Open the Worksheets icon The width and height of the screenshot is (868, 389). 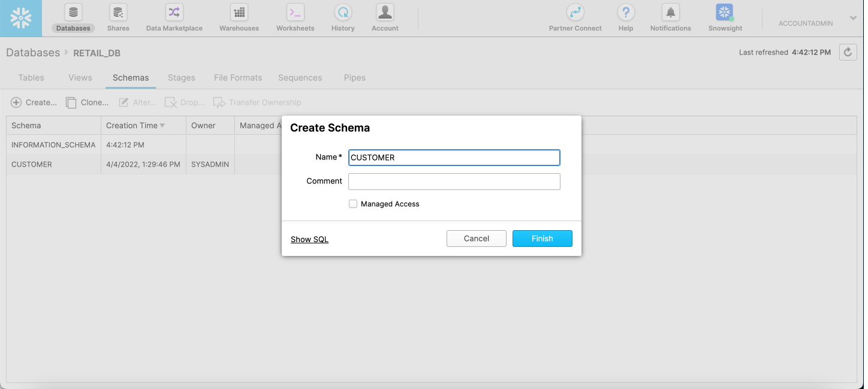[295, 13]
